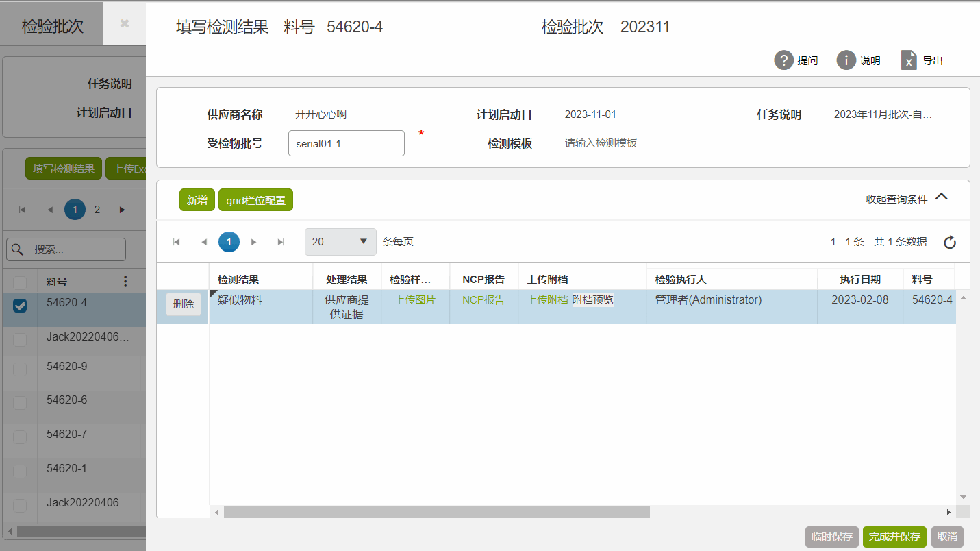This screenshot has width=980, height=551.
Task: Click the grid scroll right arrow
Action: coord(948,512)
